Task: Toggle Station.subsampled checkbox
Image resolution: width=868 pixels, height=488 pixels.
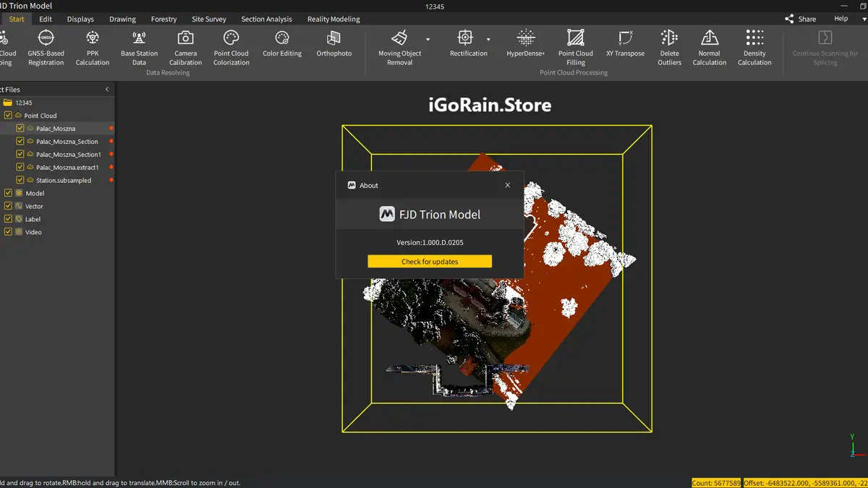Action: click(20, 180)
